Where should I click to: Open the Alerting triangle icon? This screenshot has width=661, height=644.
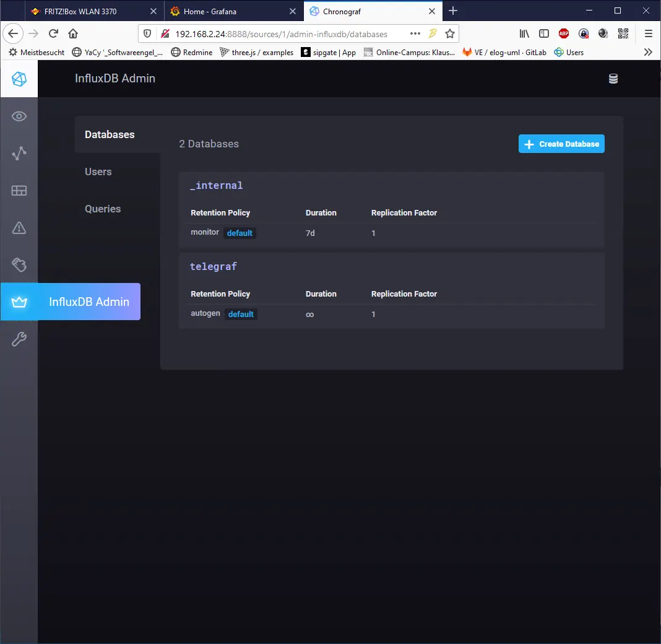pyautogui.click(x=19, y=227)
